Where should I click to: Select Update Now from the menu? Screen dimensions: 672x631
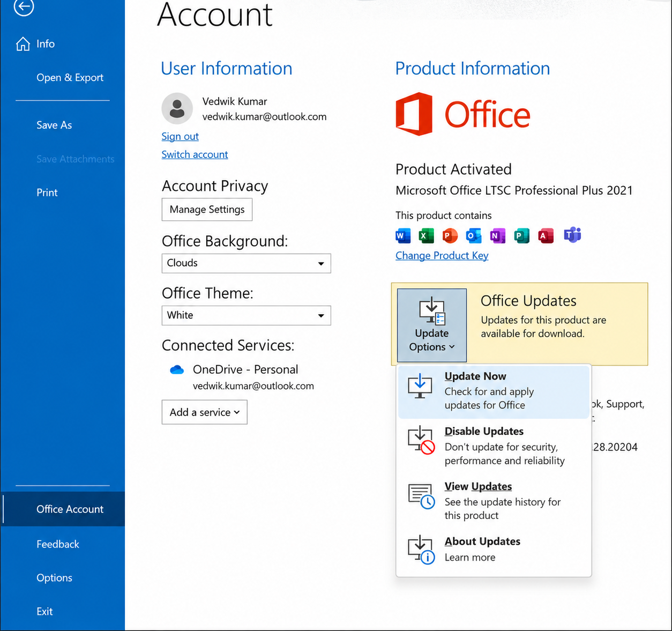pyautogui.click(x=494, y=391)
